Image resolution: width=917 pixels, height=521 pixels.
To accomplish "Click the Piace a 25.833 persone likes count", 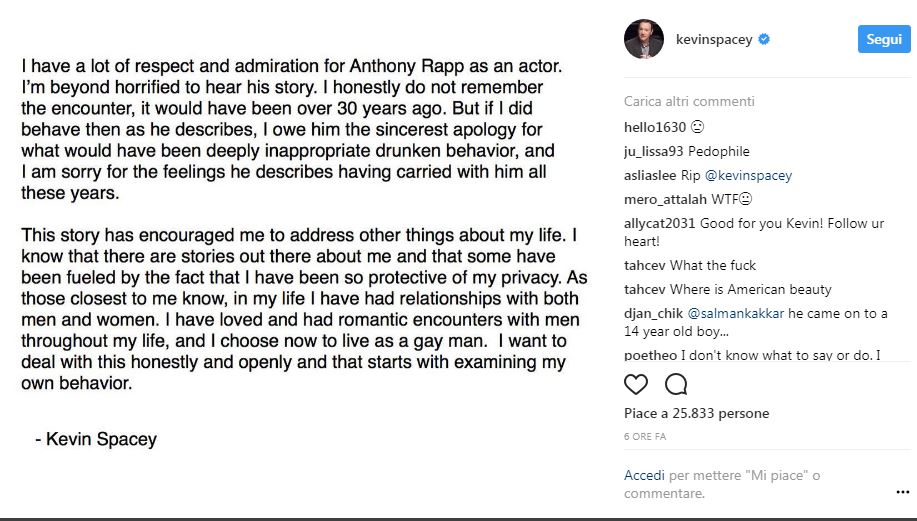I will [697, 413].
